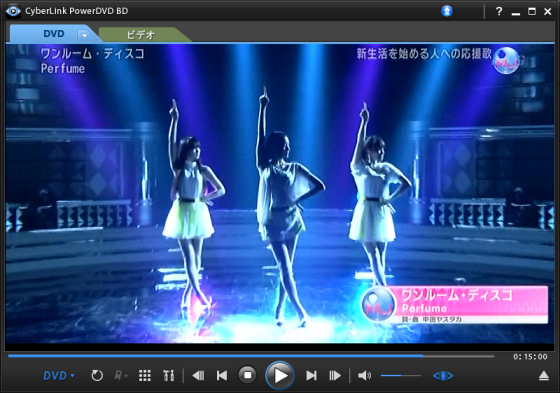Click the PowerDVD logo icon in title bar
The width and height of the screenshot is (560, 393).
tap(13, 11)
